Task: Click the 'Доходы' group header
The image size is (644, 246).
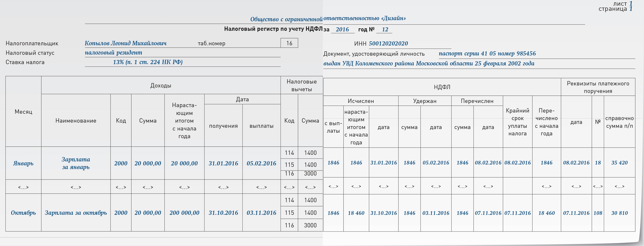Action: point(161,85)
